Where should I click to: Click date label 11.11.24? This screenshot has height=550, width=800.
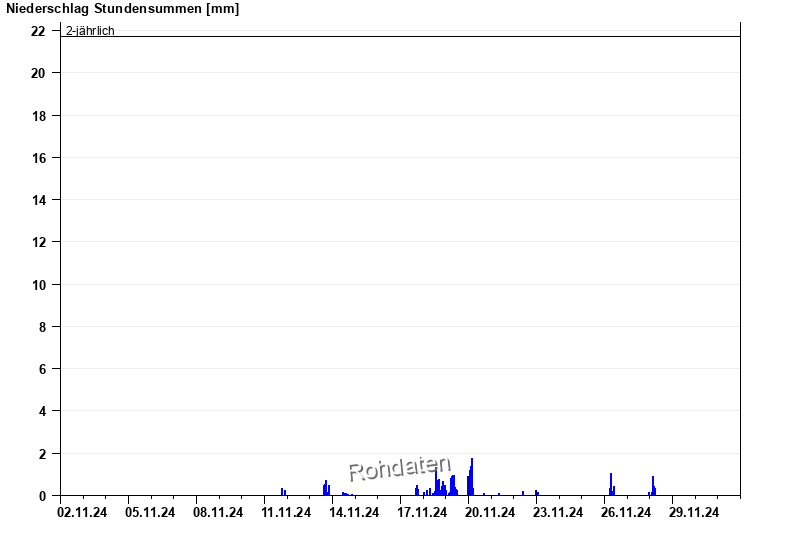click(286, 512)
